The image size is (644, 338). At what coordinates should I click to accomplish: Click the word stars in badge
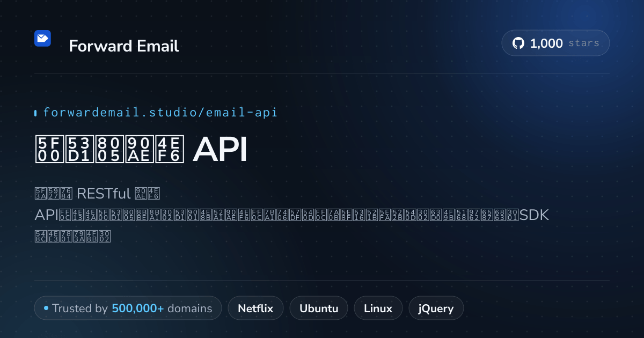coord(584,43)
